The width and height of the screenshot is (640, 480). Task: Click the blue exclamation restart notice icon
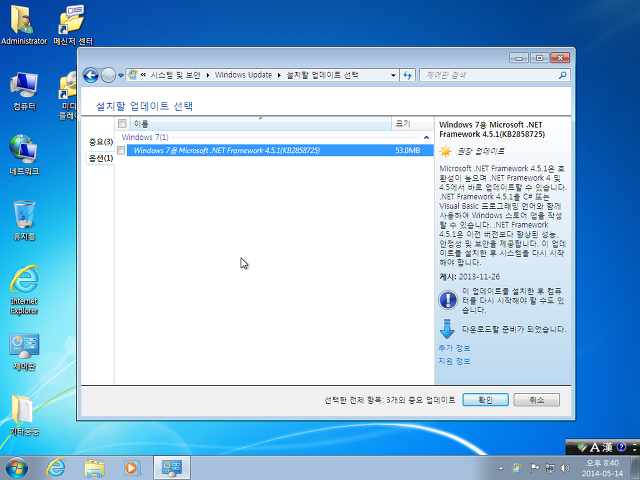coord(448,300)
